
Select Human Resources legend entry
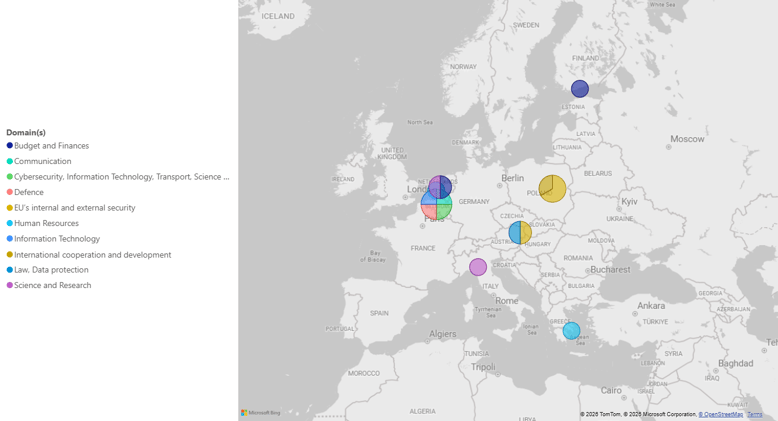(x=43, y=223)
